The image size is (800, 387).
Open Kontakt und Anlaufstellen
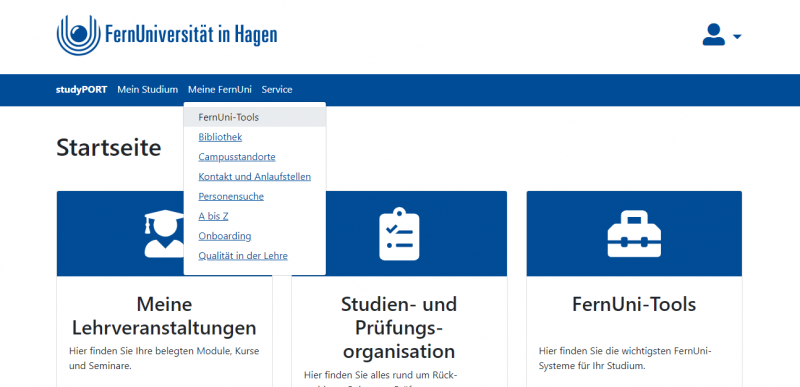pos(255,177)
